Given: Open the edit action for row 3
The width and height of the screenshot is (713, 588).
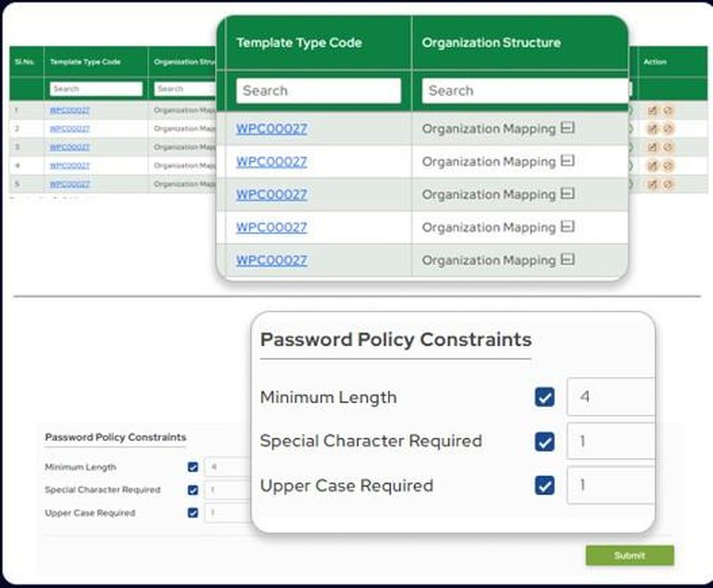Looking at the screenshot, I should coord(654,148).
